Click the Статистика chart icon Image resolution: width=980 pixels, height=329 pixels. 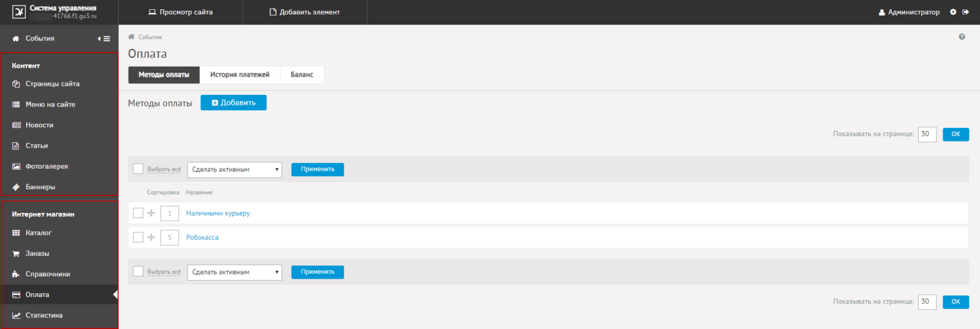coord(17,316)
